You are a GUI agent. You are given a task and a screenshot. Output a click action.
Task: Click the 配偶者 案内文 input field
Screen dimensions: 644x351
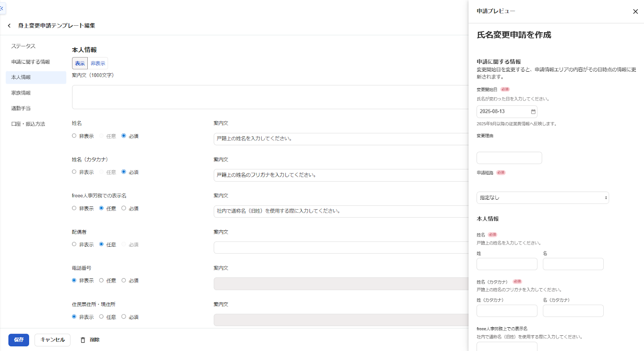[x=341, y=248]
